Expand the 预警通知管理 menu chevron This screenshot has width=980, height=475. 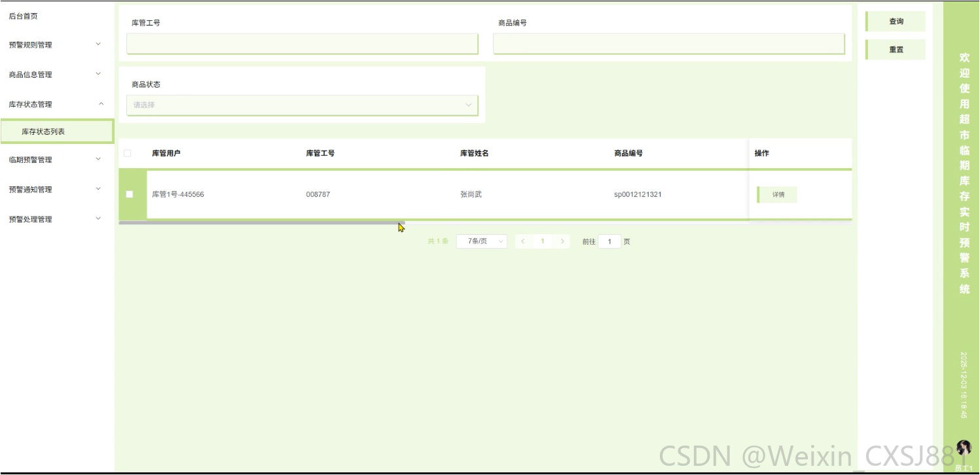click(x=99, y=189)
